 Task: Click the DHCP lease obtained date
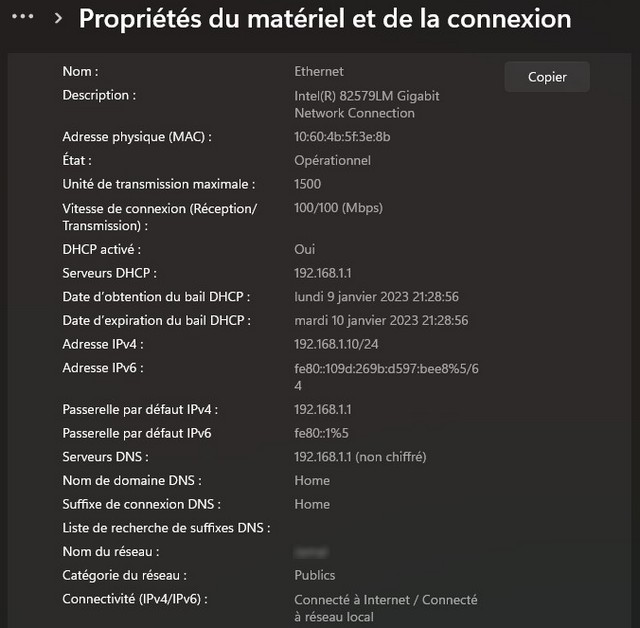tap(376, 297)
